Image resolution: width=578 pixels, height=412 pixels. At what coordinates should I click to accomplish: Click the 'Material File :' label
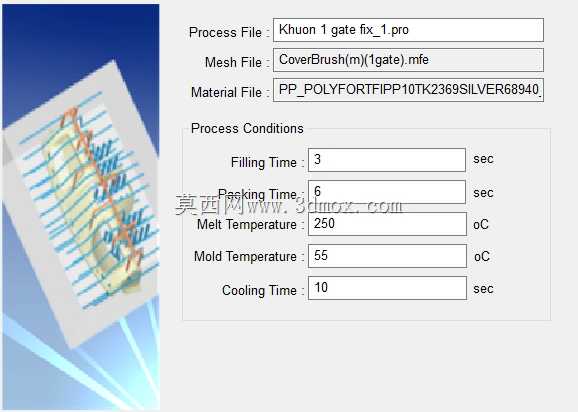(x=230, y=92)
